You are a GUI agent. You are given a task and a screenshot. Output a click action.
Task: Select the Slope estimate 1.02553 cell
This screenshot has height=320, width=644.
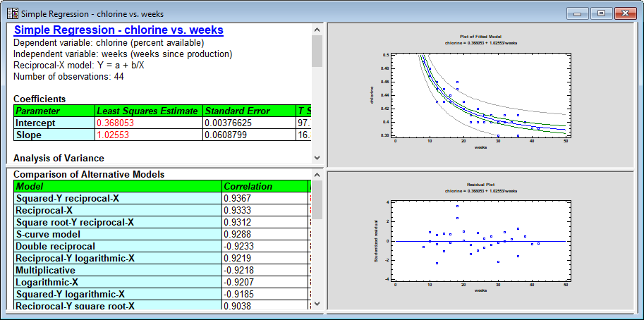point(147,135)
